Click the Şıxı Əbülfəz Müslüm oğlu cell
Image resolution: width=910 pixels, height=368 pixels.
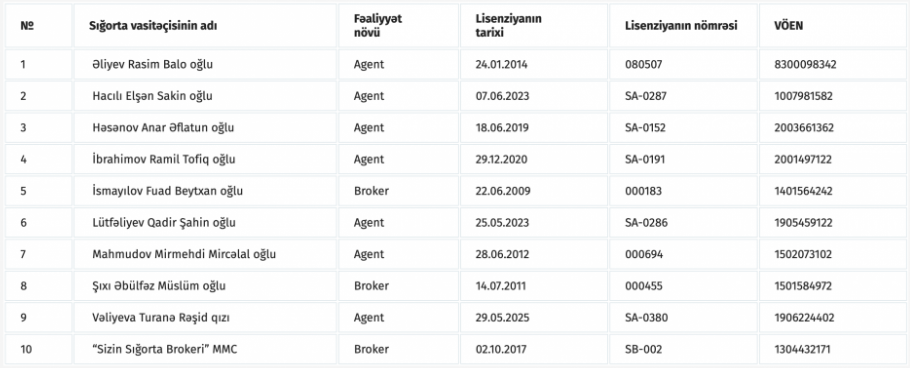[159, 286]
